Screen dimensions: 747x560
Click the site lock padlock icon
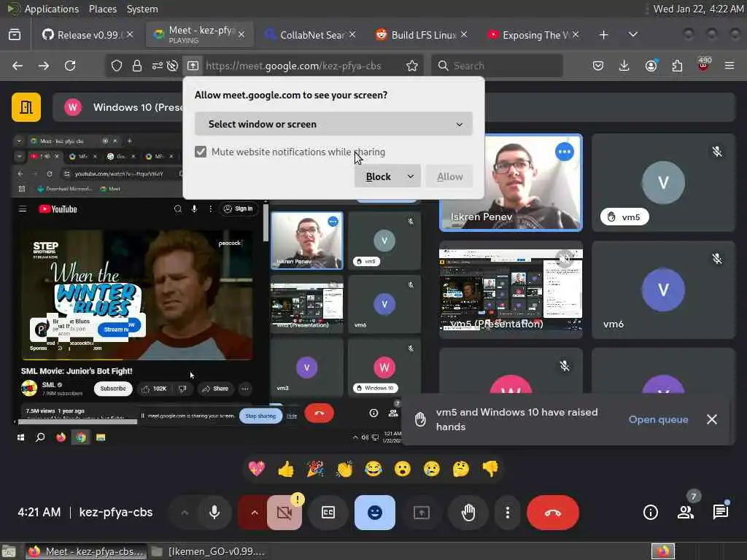(137, 66)
